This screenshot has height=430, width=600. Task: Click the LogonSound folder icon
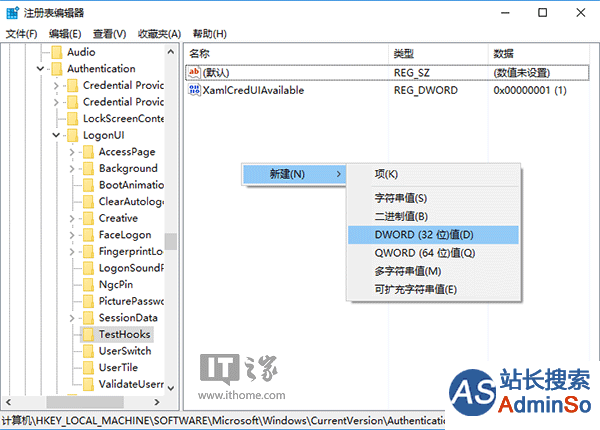coord(88,268)
